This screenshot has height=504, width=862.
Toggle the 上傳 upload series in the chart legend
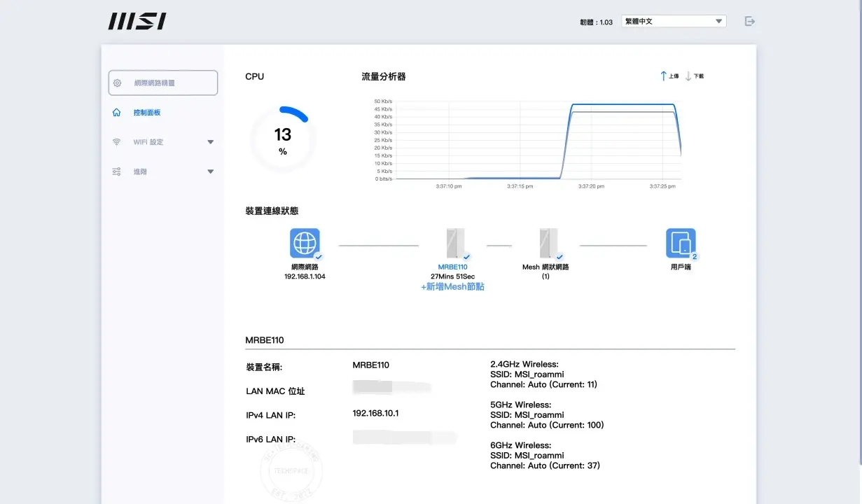click(669, 76)
